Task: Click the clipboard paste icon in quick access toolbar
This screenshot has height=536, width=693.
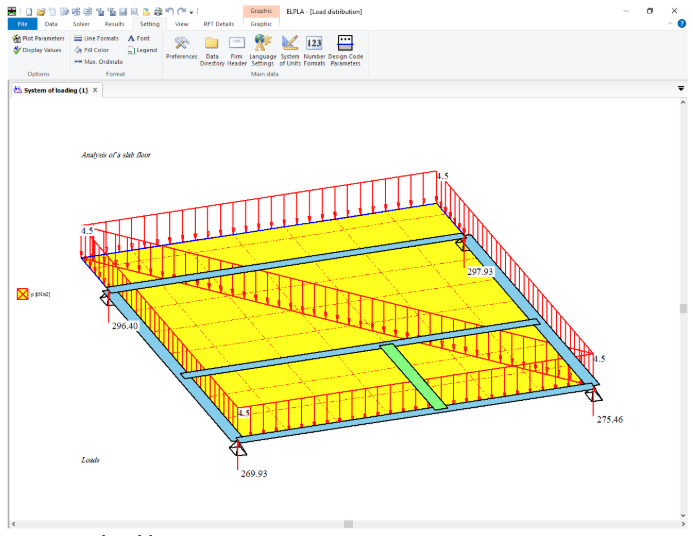Action: pos(146,11)
